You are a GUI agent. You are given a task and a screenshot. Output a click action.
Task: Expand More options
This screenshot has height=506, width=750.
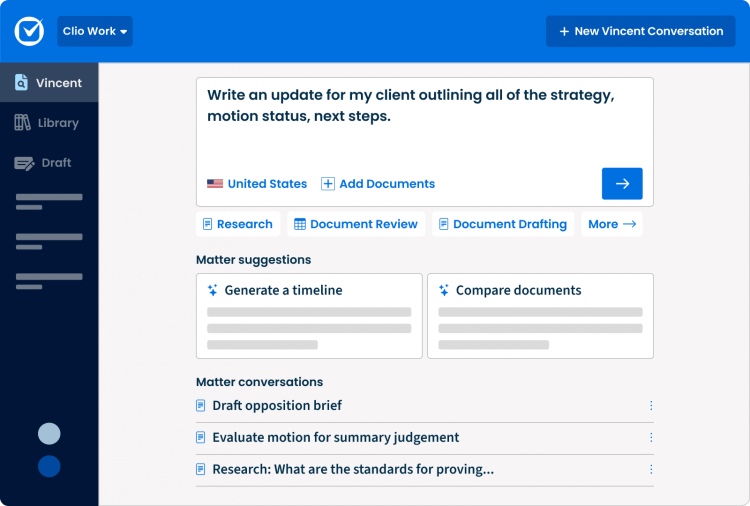coord(612,224)
